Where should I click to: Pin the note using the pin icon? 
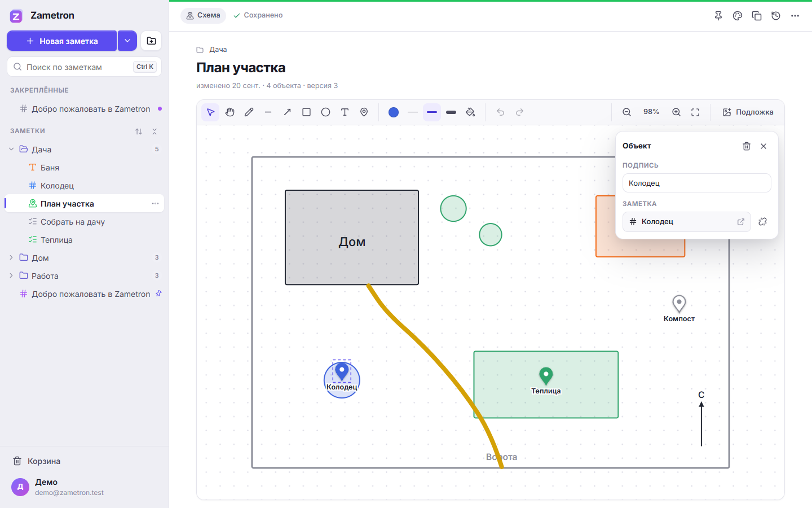(x=718, y=16)
